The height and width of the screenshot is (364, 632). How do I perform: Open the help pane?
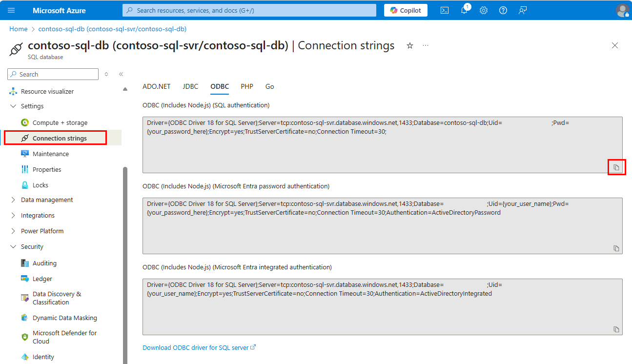click(x=503, y=10)
